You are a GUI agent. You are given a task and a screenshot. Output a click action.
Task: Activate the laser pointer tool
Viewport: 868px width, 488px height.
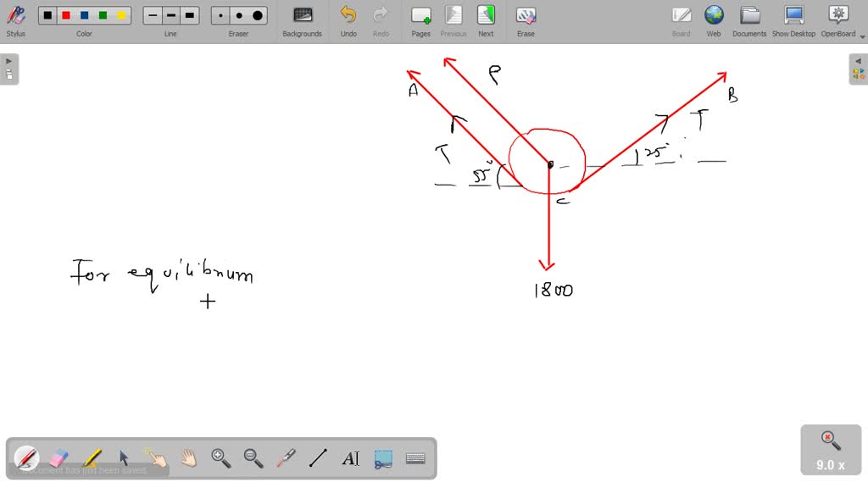(x=286, y=458)
